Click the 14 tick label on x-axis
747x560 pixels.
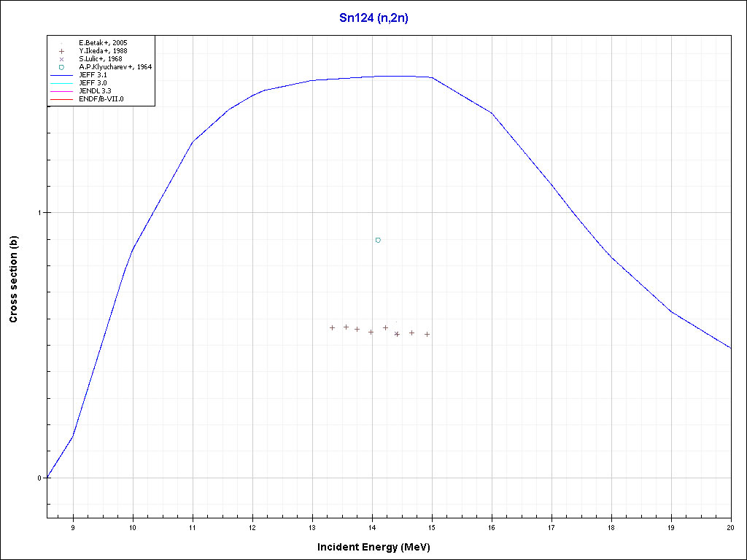(372, 526)
